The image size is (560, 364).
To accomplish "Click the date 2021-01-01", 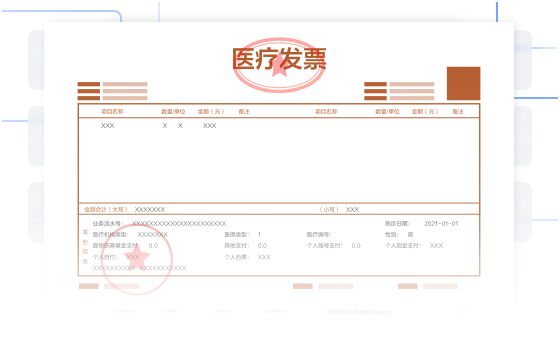I will coord(441,224).
